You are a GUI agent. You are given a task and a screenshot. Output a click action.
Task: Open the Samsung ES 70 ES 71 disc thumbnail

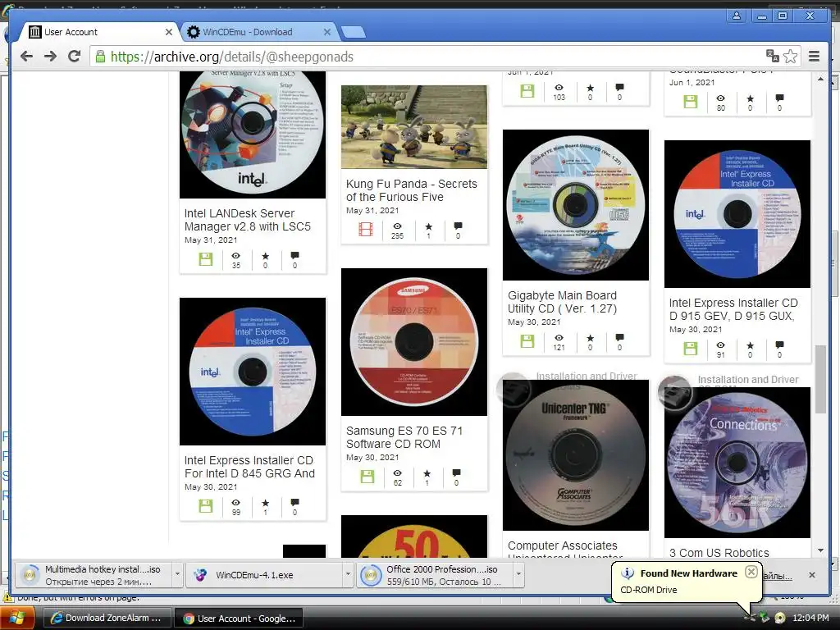coord(414,342)
